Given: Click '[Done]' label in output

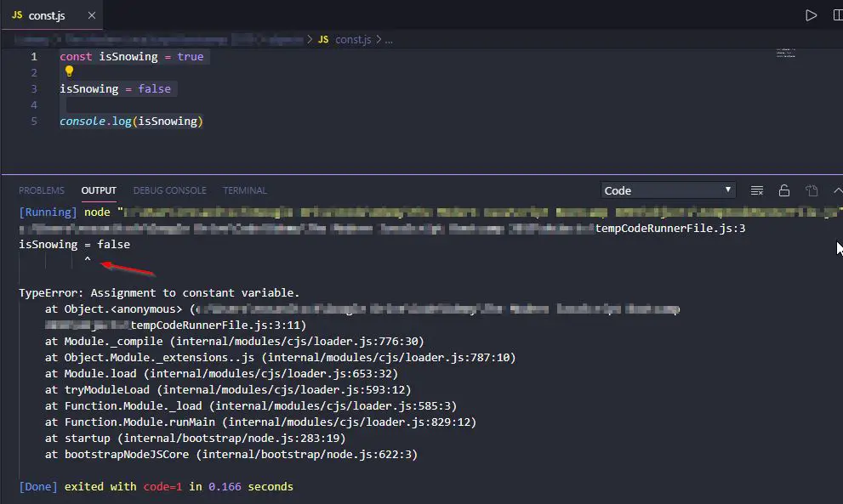Looking at the screenshot, I should click(38, 486).
